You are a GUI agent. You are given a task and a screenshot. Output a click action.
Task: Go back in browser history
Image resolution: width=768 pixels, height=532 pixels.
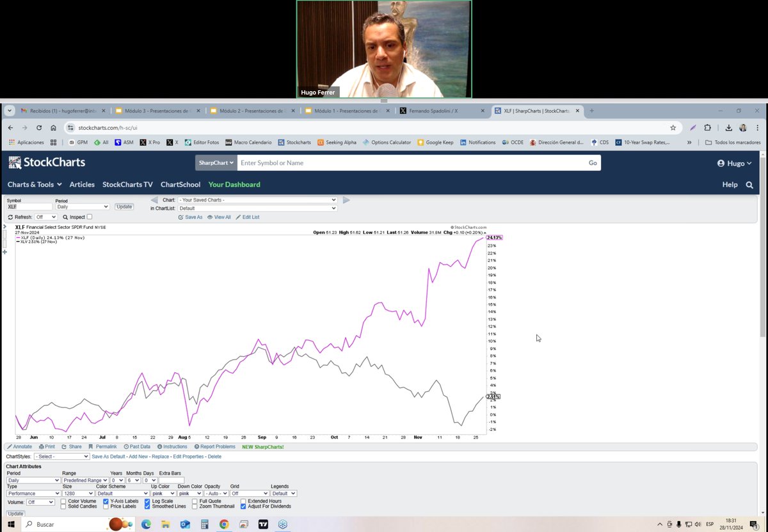[x=10, y=128]
